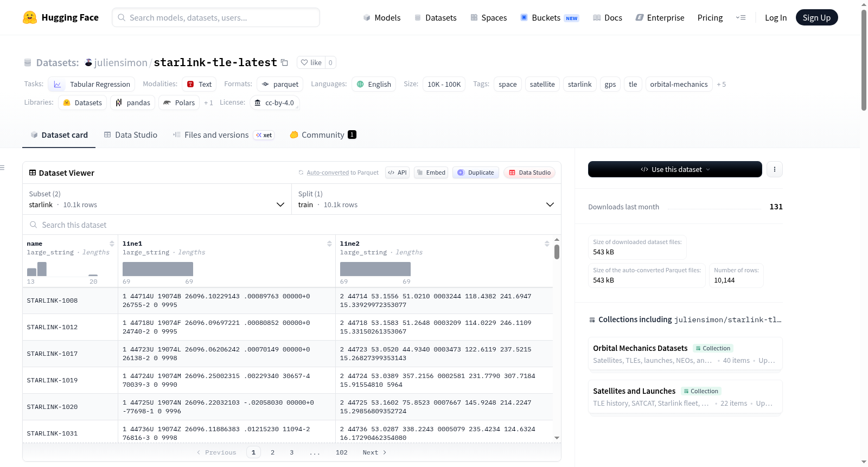Click the starlink tag
The image size is (868, 467).
coord(579,84)
